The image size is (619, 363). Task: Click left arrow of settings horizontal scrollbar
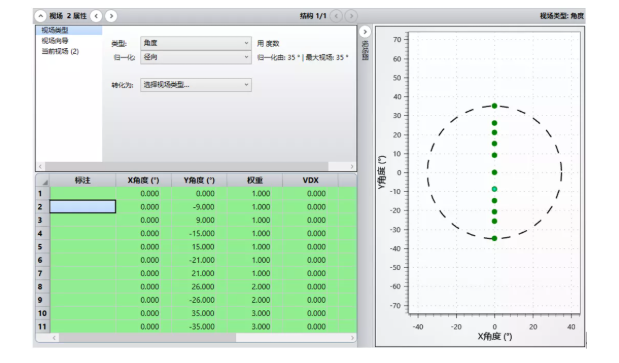click(40, 167)
